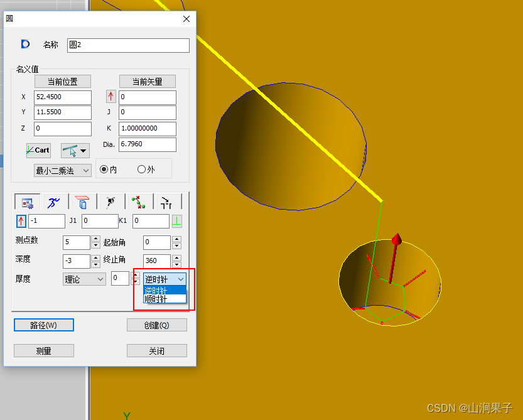
Task: Click the 路径(W) button
Action: coord(43,325)
